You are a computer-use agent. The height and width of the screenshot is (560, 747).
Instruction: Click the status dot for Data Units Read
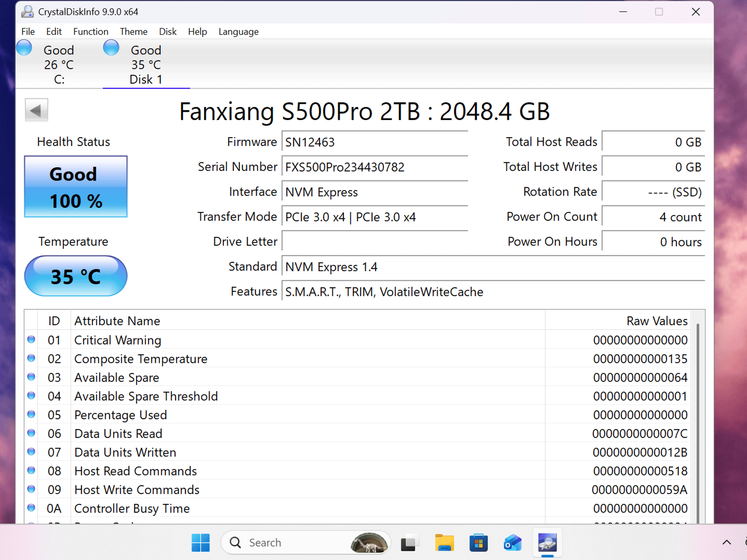click(31, 433)
